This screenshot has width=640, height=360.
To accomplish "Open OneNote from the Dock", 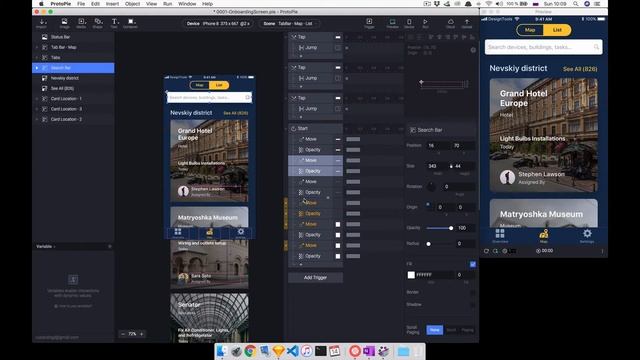I will click(x=369, y=351).
